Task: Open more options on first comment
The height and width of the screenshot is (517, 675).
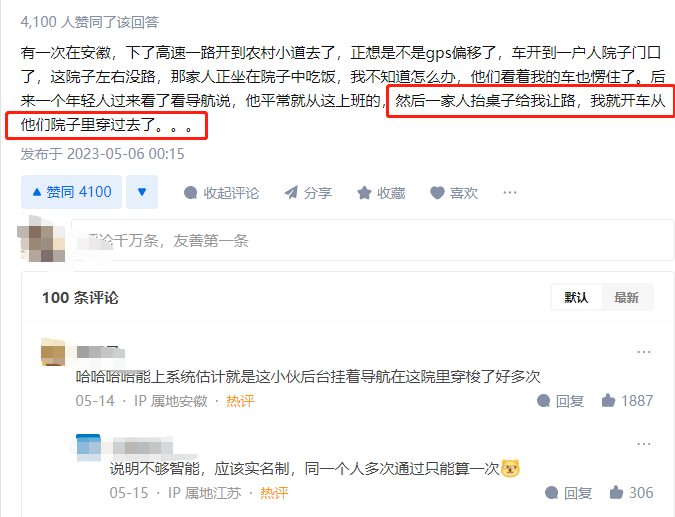Action: tap(644, 352)
